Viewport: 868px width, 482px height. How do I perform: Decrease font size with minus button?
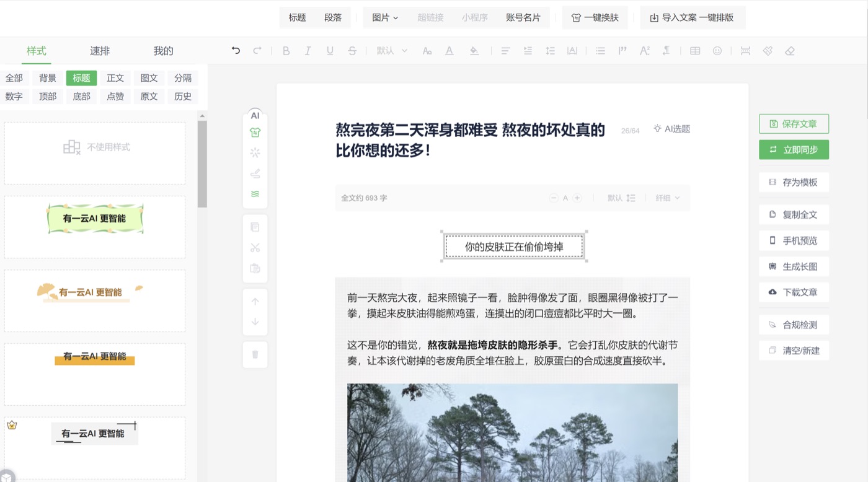554,198
